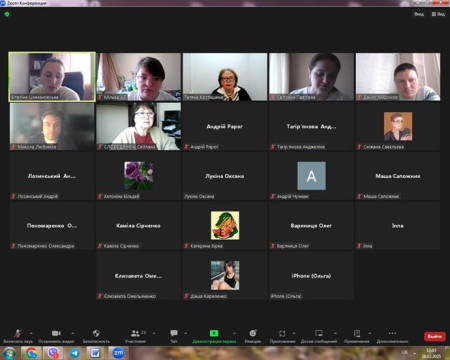Open the Участники participants panel

[135, 336]
